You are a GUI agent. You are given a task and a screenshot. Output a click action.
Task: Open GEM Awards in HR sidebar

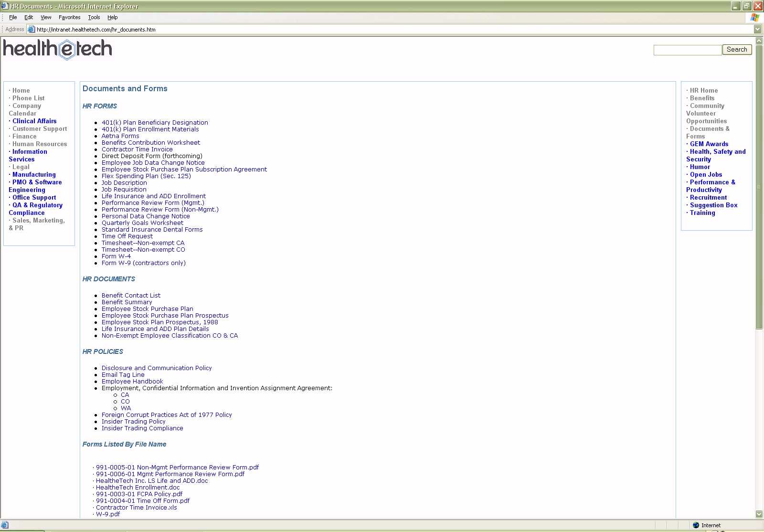709,144
